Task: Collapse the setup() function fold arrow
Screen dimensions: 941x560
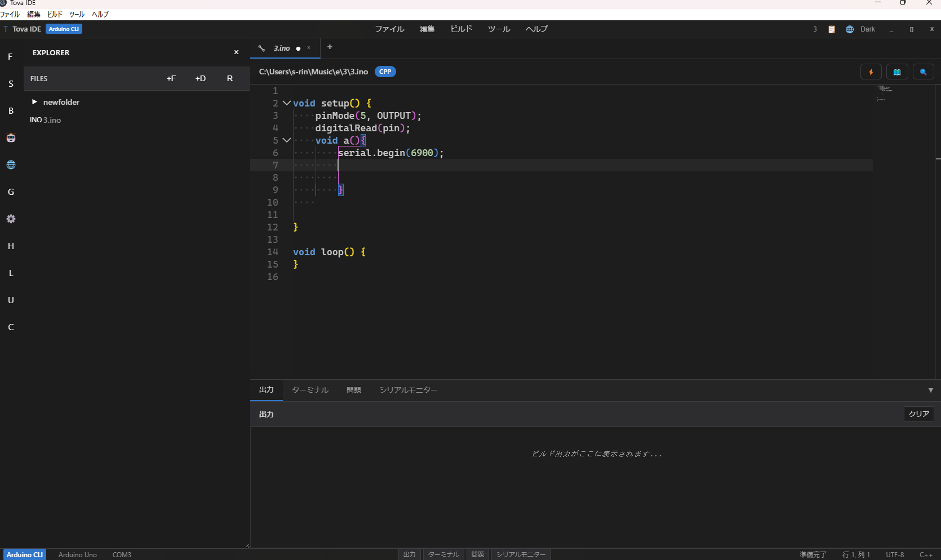Action: point(287,103)
